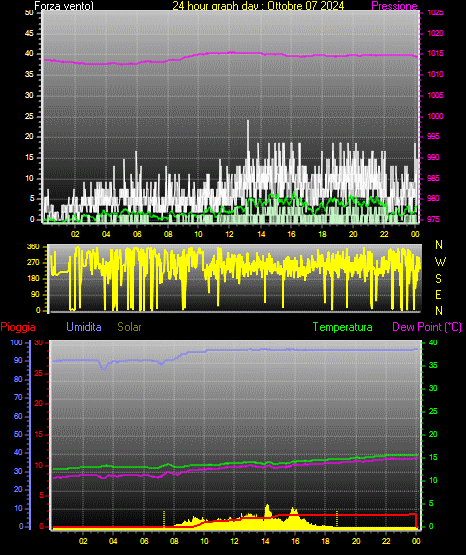466x555 pixels.
Task: Click the magenta 'Pressione' label
Action: 394,6
